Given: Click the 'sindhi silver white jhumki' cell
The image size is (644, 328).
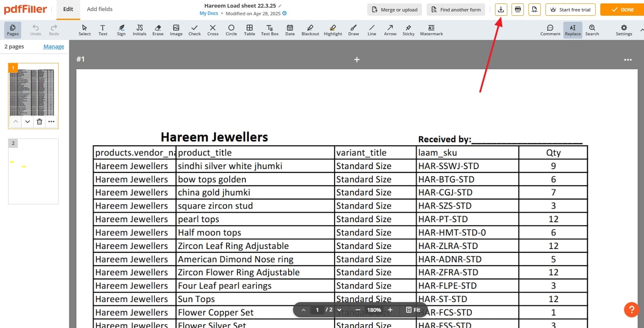Looking at the screenshot, I should [x=256, y=166].
